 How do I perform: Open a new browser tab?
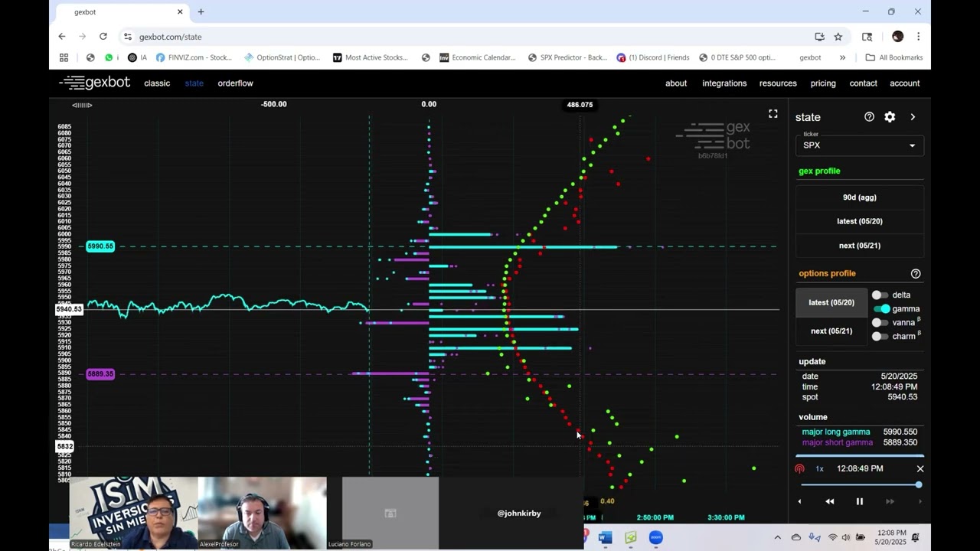point(201,11)
